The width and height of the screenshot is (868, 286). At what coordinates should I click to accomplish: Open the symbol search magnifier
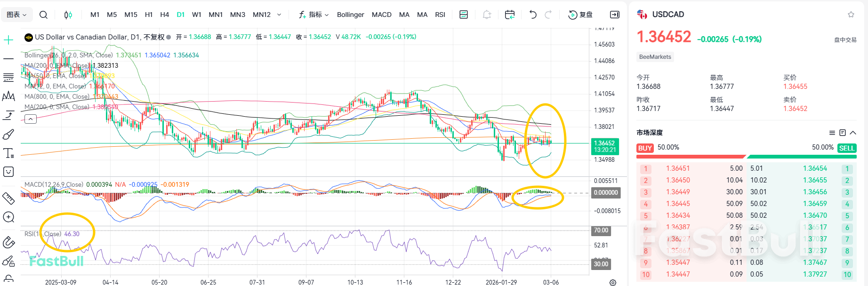[43, 15]
